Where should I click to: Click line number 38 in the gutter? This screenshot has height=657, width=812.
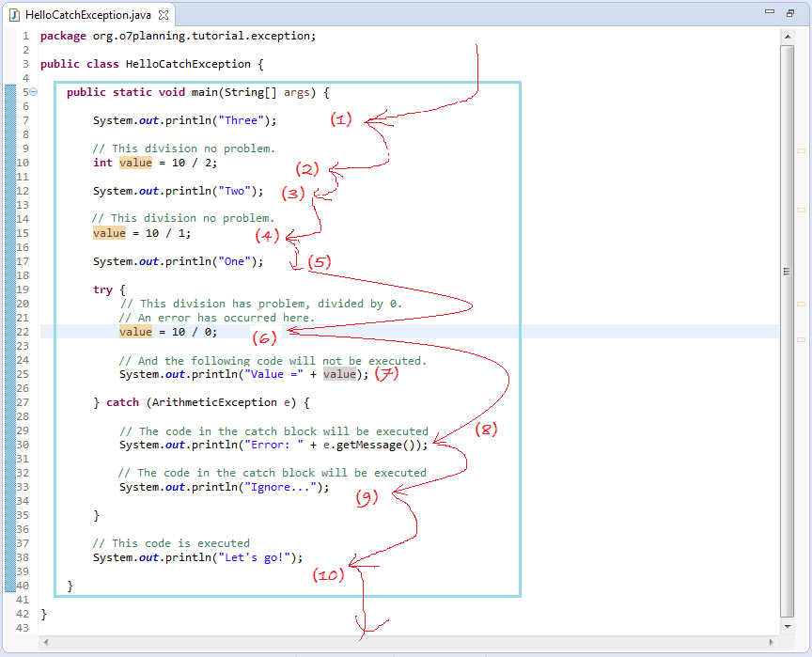(23, 557)
